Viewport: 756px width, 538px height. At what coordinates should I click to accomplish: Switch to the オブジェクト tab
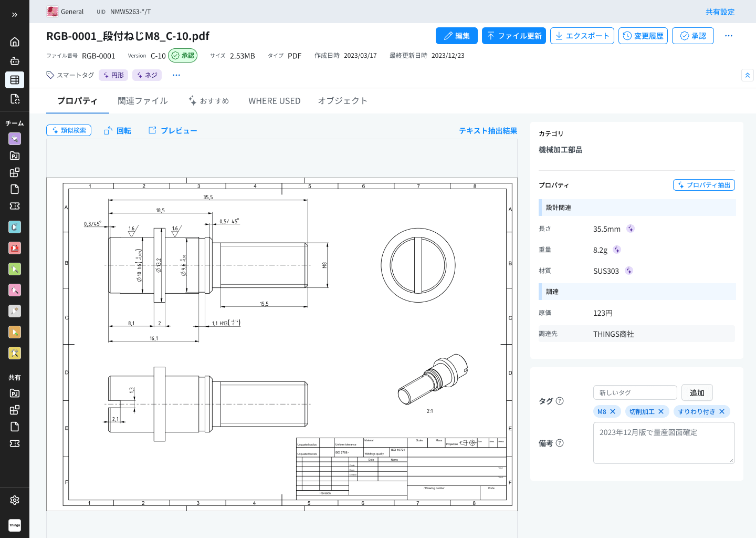(342, 101)
